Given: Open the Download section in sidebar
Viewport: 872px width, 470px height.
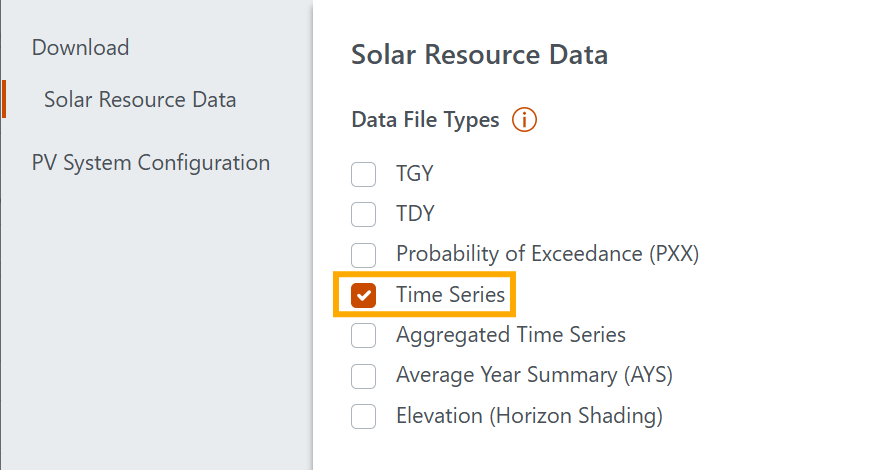Looking at the screenshot, I should (x=80, y=47).
